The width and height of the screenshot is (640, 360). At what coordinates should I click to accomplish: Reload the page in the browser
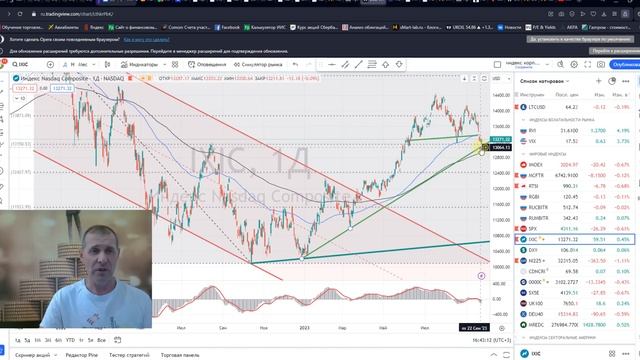pyautogui.click(x=20, y=14)
